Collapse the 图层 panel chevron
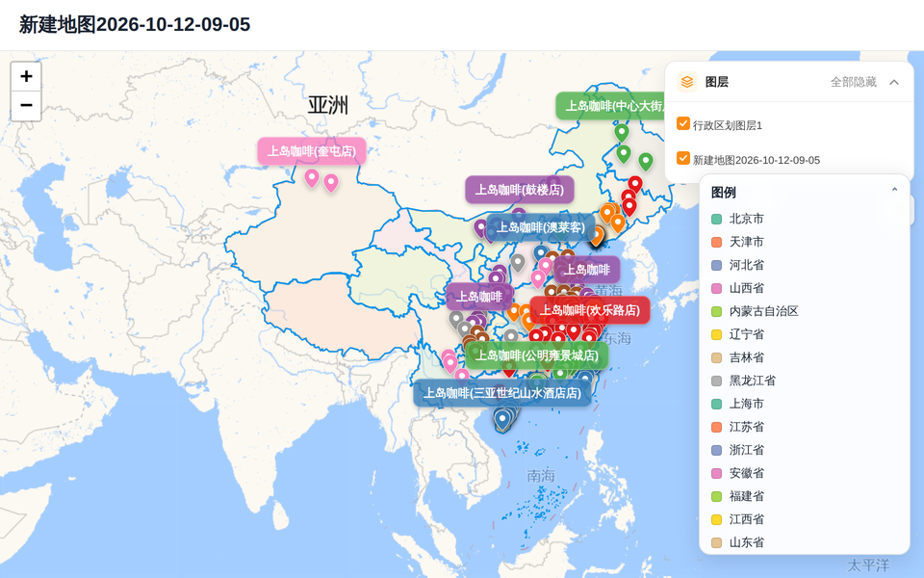This screenshot has width=924, height=578. point(894,82)
